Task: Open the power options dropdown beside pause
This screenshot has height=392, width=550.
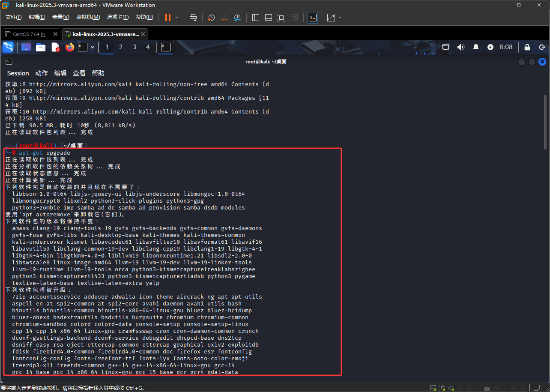Action: tap(177, 18)
